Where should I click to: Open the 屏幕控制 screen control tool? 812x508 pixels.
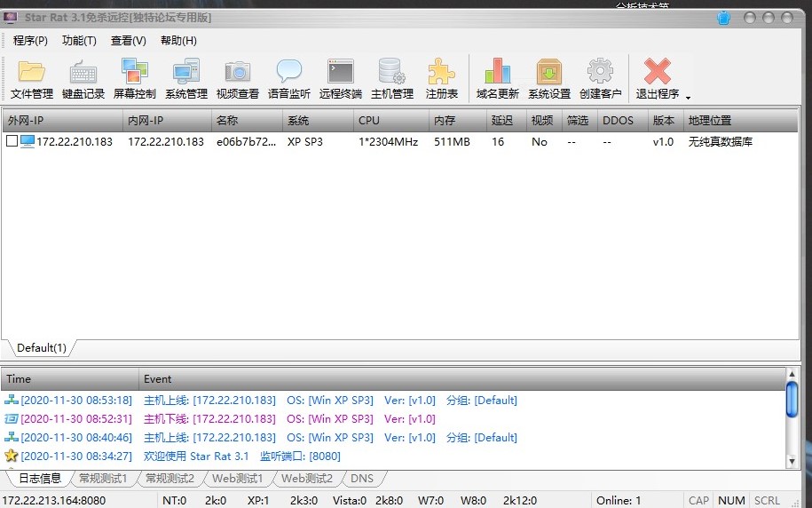tap(134, 79)
